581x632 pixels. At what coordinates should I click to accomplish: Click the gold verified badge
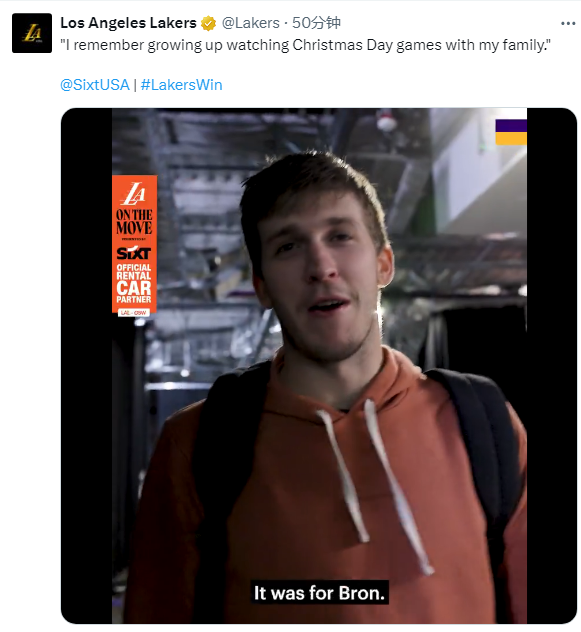pyautogui.click(x=208, y=23)
